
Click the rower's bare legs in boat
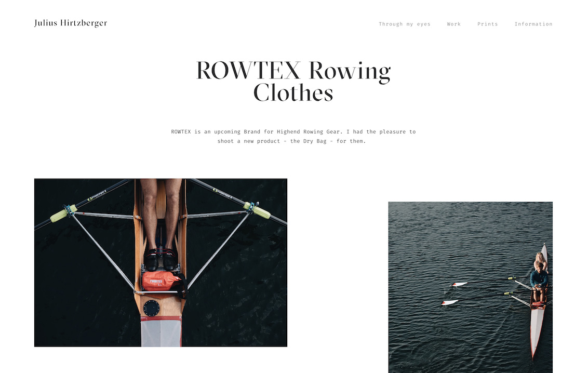pos(161,213)
